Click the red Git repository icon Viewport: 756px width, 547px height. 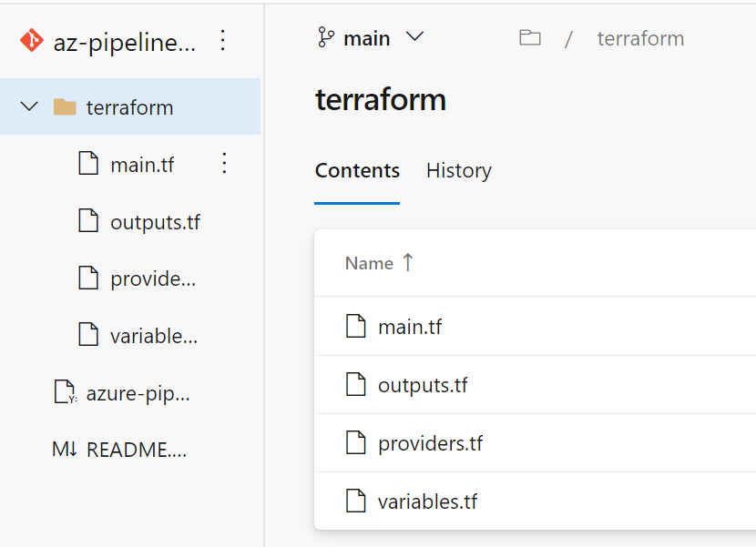click(x=32, y=41)
